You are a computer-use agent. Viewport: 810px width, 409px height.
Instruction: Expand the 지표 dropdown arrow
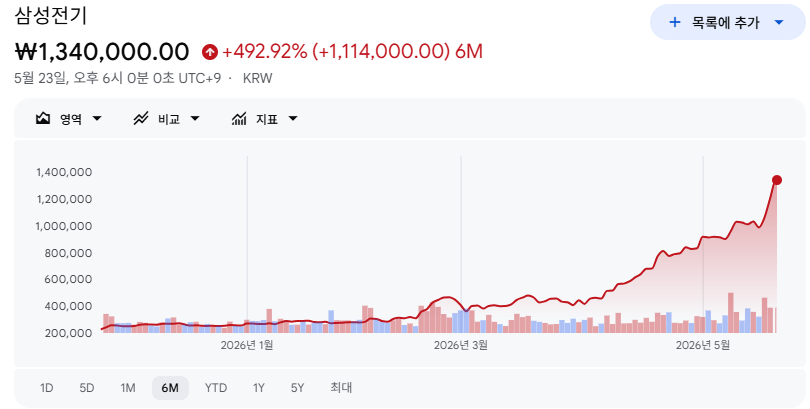pyautogui.click(x=292, y=119)
